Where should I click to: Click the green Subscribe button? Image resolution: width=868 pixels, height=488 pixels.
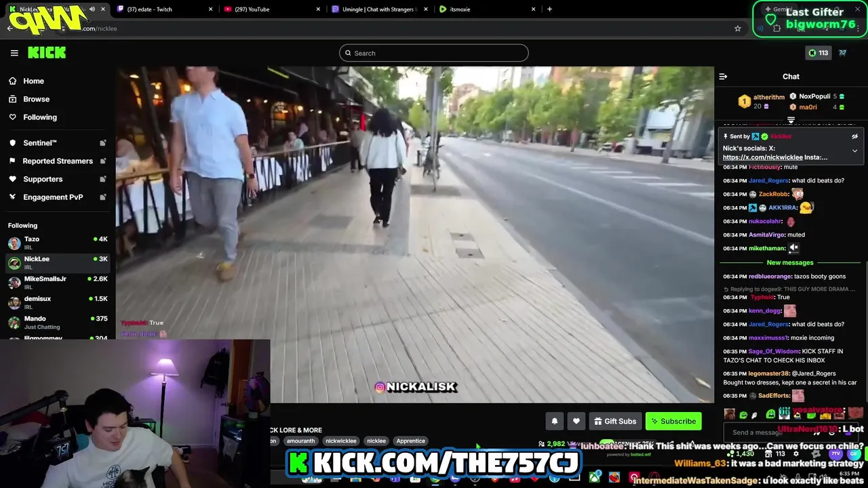coord(673,421)
